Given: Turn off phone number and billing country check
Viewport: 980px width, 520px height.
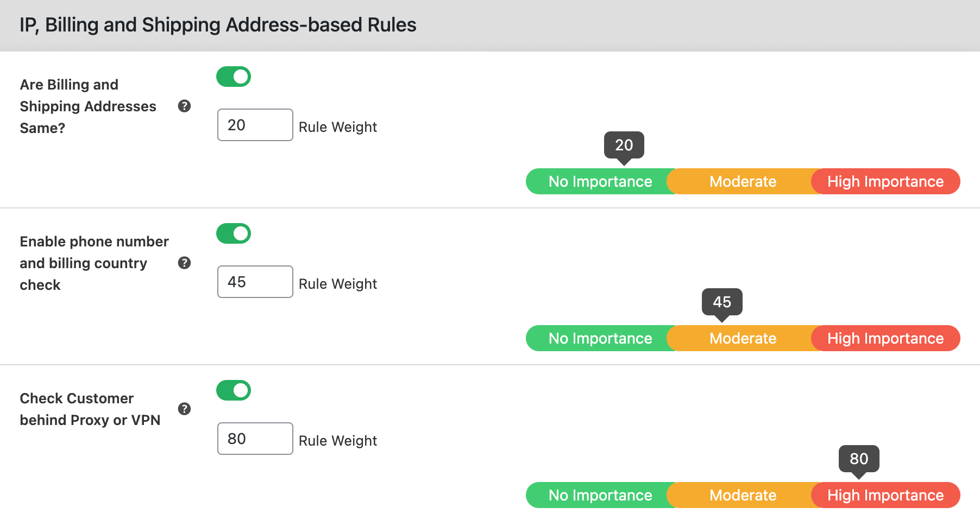Looking at the screenshot, I should point(234,233).
